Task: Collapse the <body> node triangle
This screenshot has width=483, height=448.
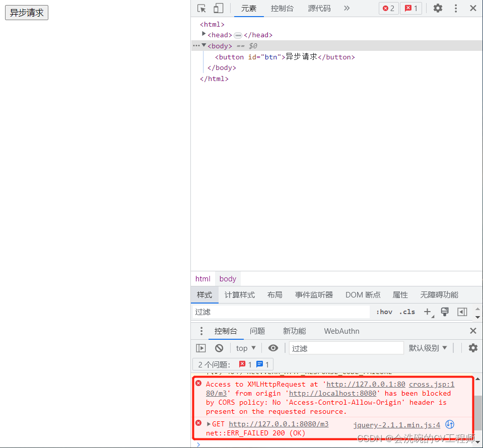Action: coord(203,45)
